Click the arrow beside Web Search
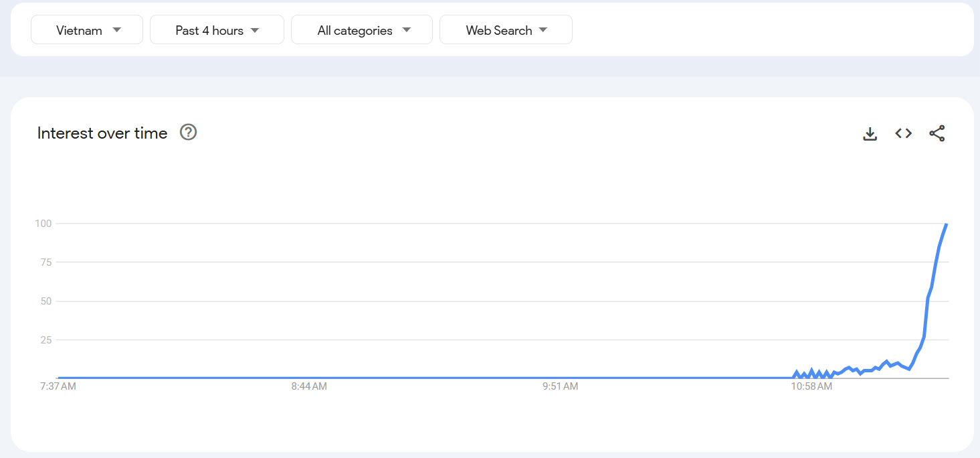Image resolution: width=980 pixels, height=458 pixels. click(543, 30)
